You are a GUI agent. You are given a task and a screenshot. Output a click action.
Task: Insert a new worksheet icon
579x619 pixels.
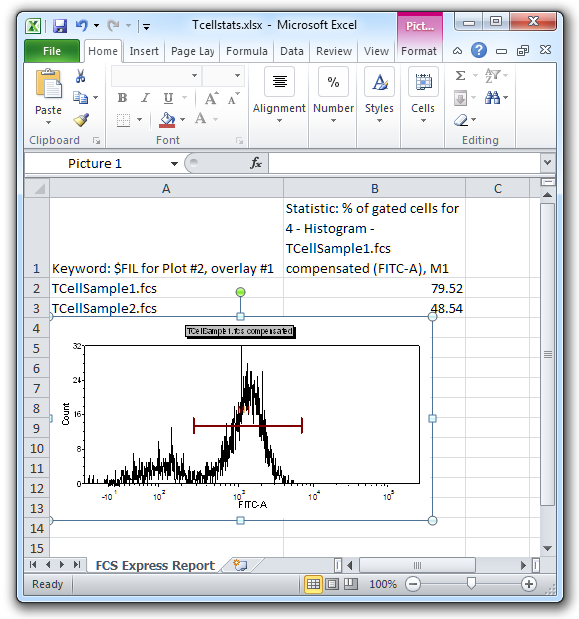(240, 565)
